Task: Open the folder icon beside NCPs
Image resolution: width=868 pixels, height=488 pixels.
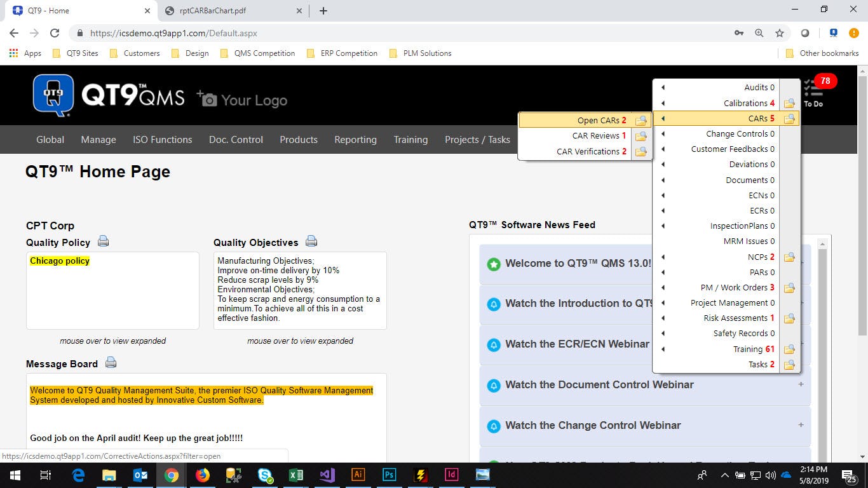Action: click(789, 257)
